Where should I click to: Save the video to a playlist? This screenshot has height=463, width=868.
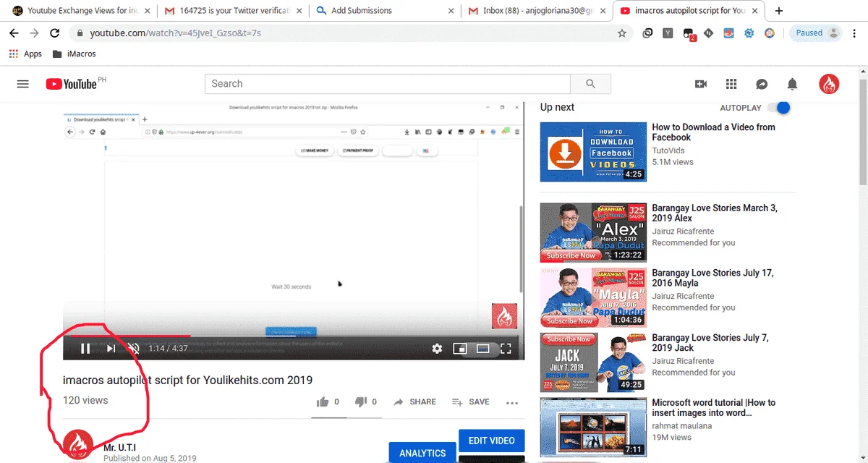[471, 402]
